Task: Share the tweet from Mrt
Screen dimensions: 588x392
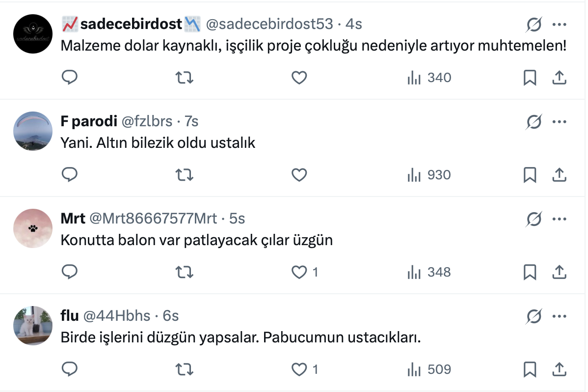Action: pos(560,272)
